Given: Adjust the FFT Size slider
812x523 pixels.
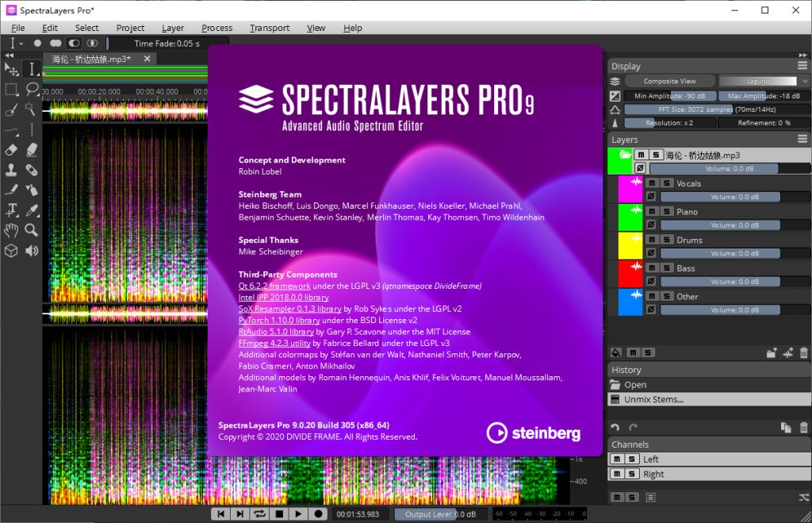Looking at the screenshot, I should 717,110.
